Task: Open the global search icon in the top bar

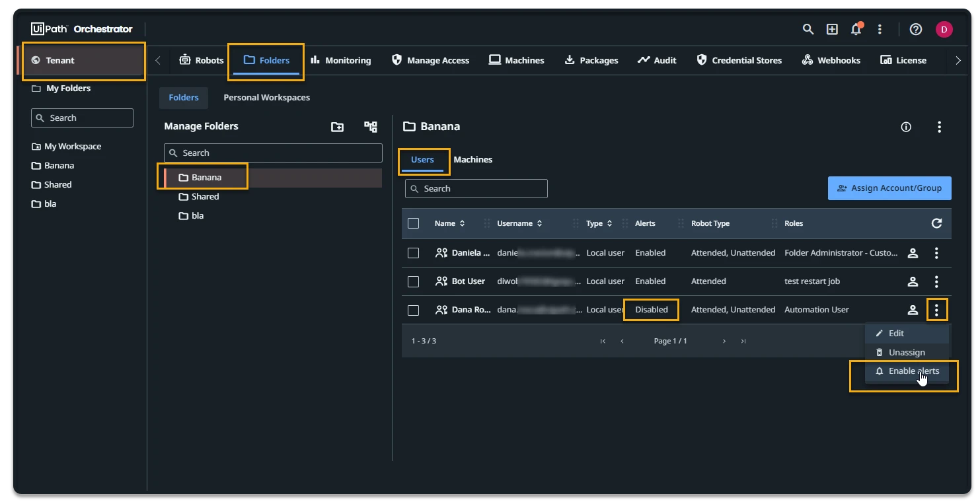Action: (x=808, y=29)
